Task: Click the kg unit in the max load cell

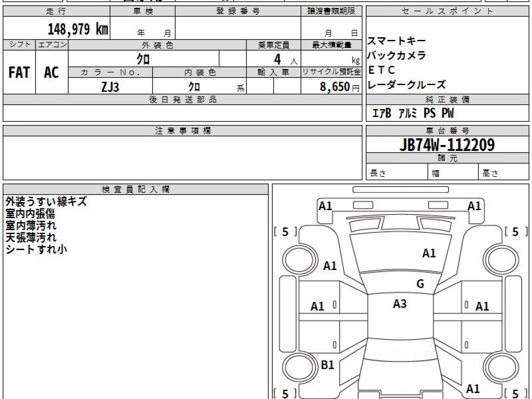Action: click(356, 62)
